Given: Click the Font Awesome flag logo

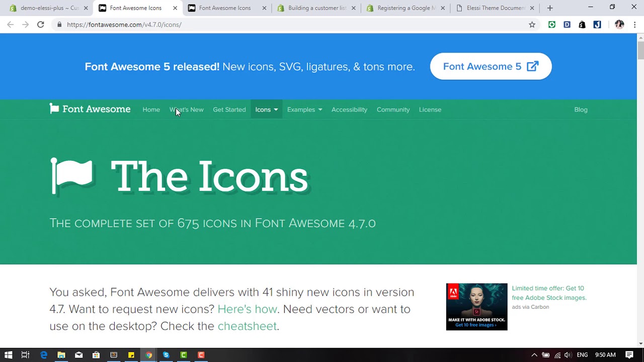Looking at the screenshot, I should [x=54, y=109].
